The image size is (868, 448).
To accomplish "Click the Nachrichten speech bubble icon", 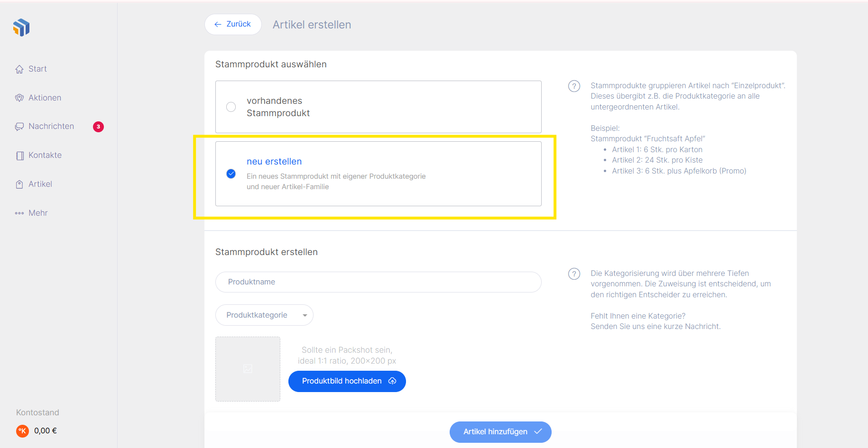I will pos(19,127).
